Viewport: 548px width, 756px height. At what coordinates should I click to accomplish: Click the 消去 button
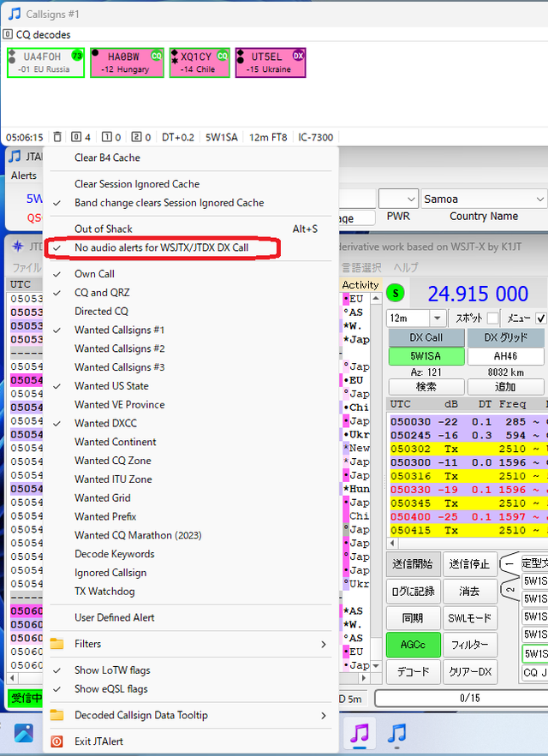(469, 591)
